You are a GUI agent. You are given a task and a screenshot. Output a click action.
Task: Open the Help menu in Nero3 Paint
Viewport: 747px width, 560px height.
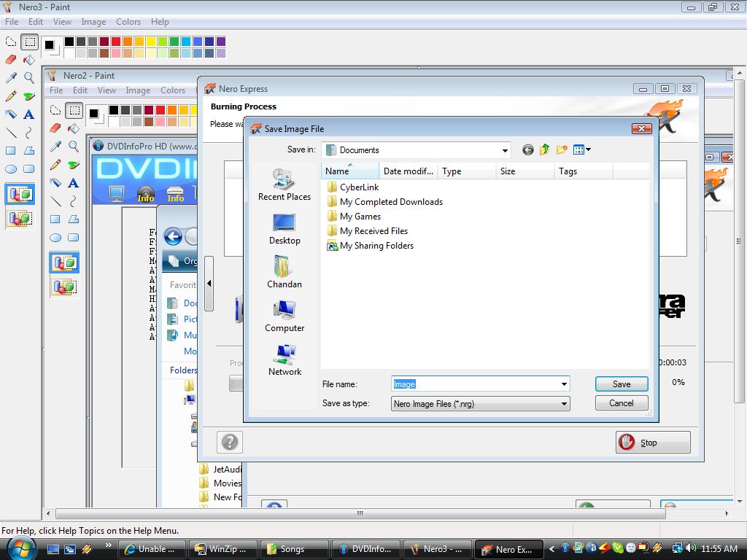point(160,22)
